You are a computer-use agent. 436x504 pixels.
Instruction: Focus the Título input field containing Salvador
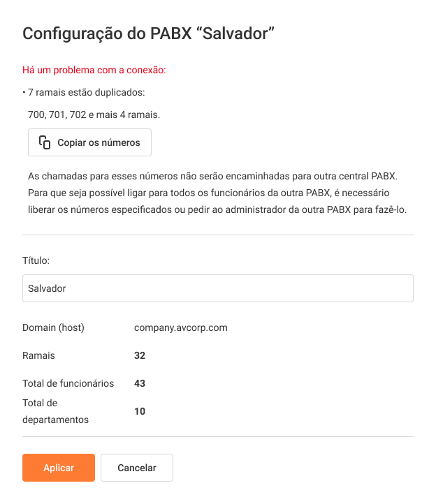click(217, 288)
